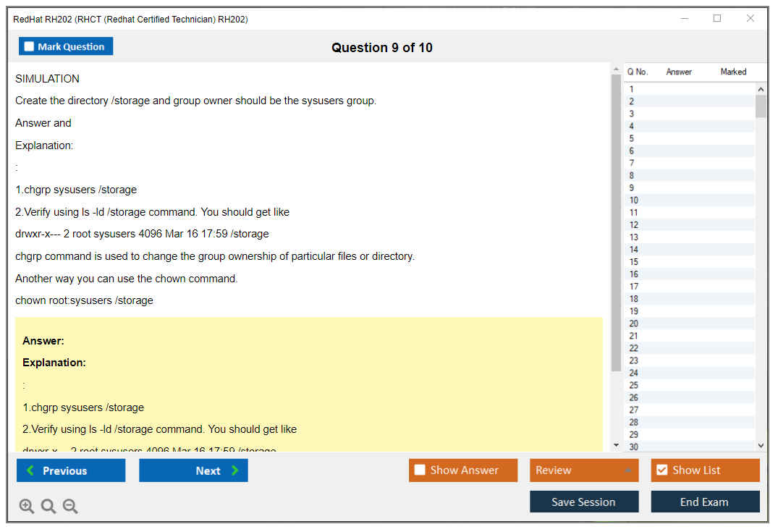The width and height of the screenshot is (778, 532).
Task: Click the zoom in magnifier icon
Action: coord(27,507)
